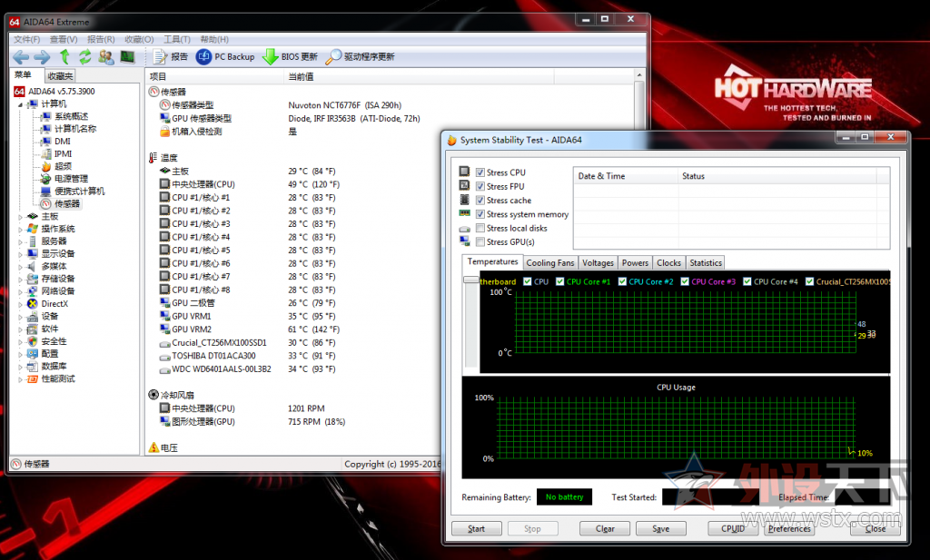Switch to the Statistics tab
This screenshot has width=930, height=560.
point(705,262)
